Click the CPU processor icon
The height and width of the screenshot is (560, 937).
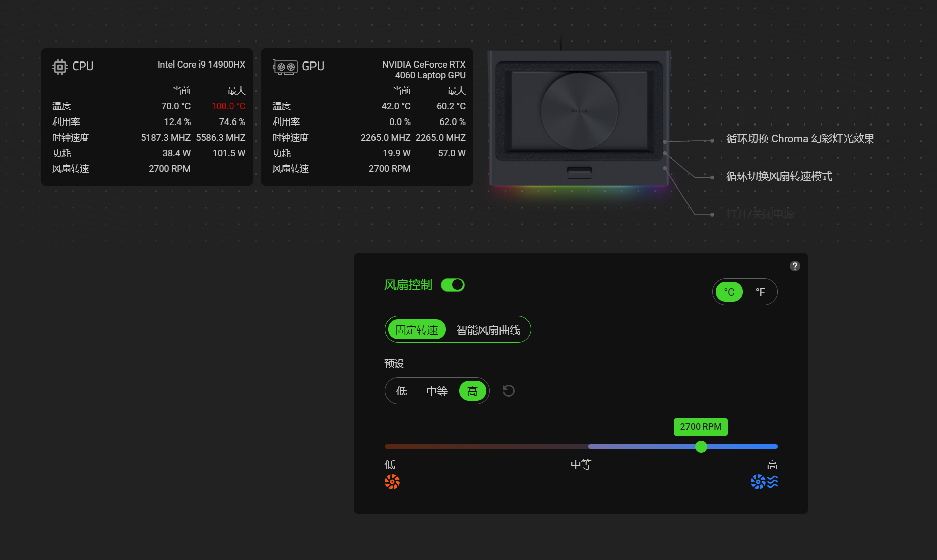click(59, 66)
